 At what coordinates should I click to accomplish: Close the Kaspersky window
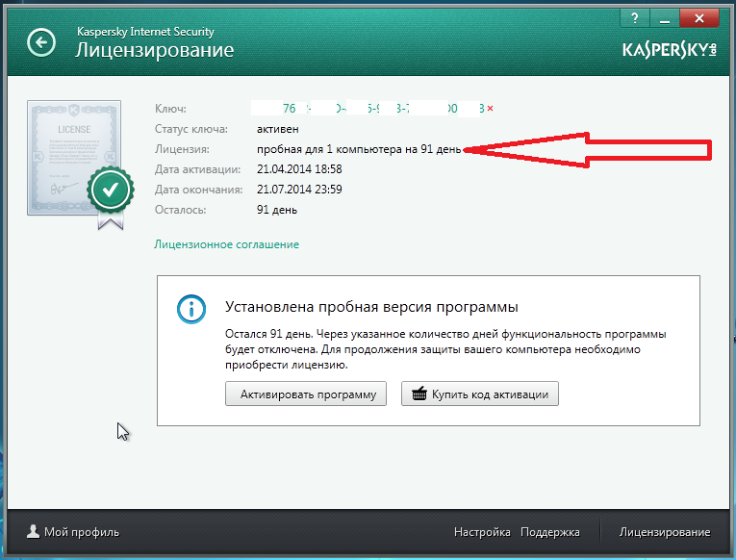pyautogui.click(x=698, y=18)
